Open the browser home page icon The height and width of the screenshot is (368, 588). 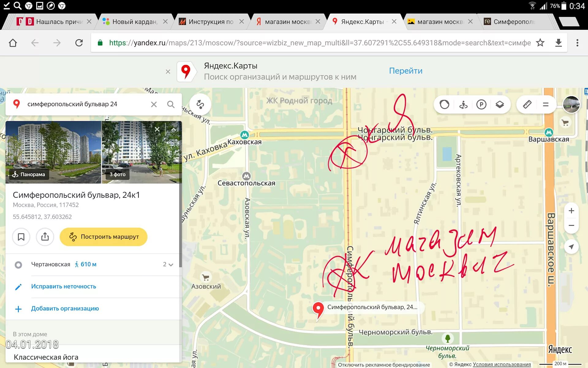13,43
